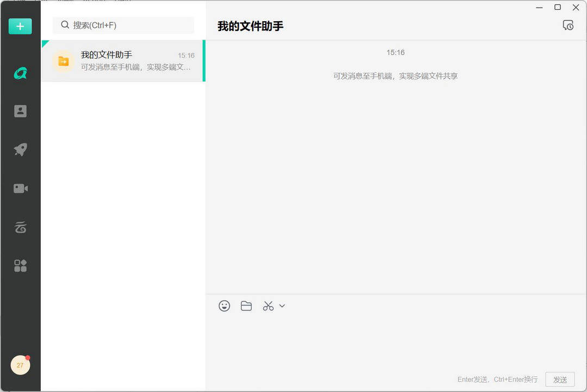587x392 pixels.
Task: Focus the 搜索(Ctrl+F) search field
Action: tap(123, 25)
